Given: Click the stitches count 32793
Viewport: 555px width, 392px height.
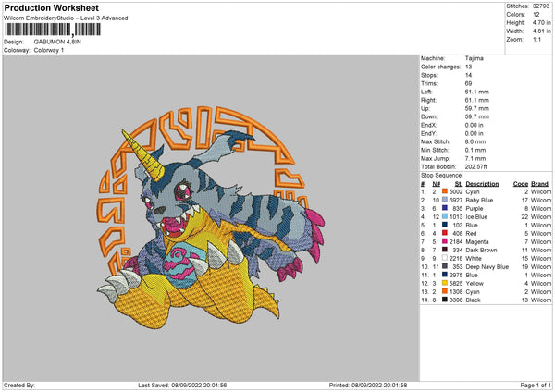Looking at the screenshot, I should (541, 6).
